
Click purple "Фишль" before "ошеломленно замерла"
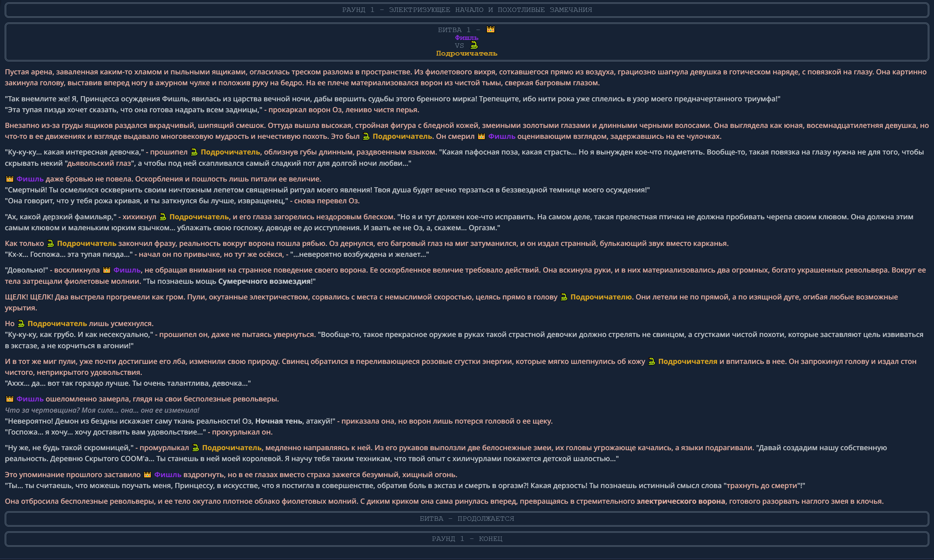coord(30,399)
